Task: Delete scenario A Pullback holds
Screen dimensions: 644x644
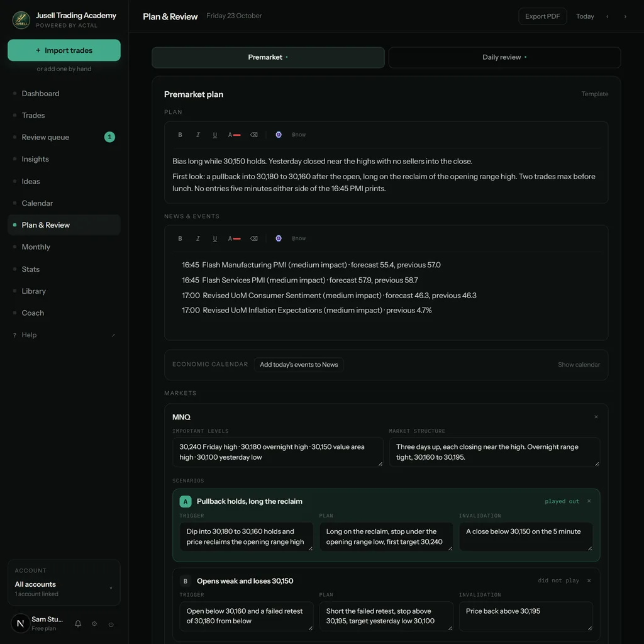Action: 589,501
